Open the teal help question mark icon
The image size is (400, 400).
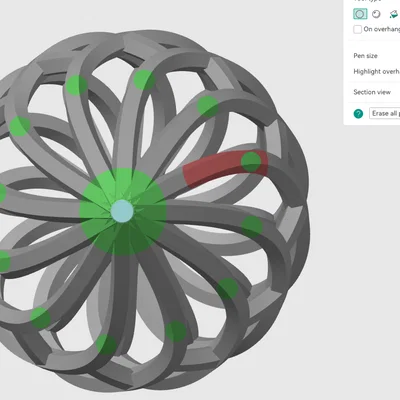point(358,114)
